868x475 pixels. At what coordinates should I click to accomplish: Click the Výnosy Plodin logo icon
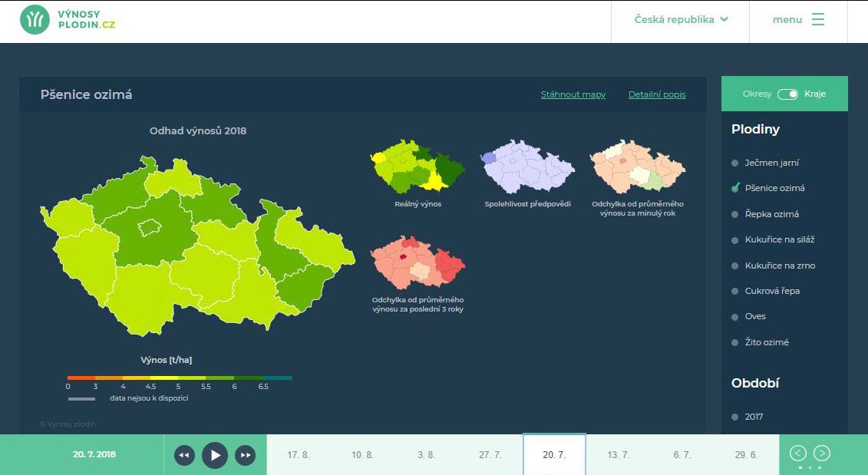click(35, 20)
